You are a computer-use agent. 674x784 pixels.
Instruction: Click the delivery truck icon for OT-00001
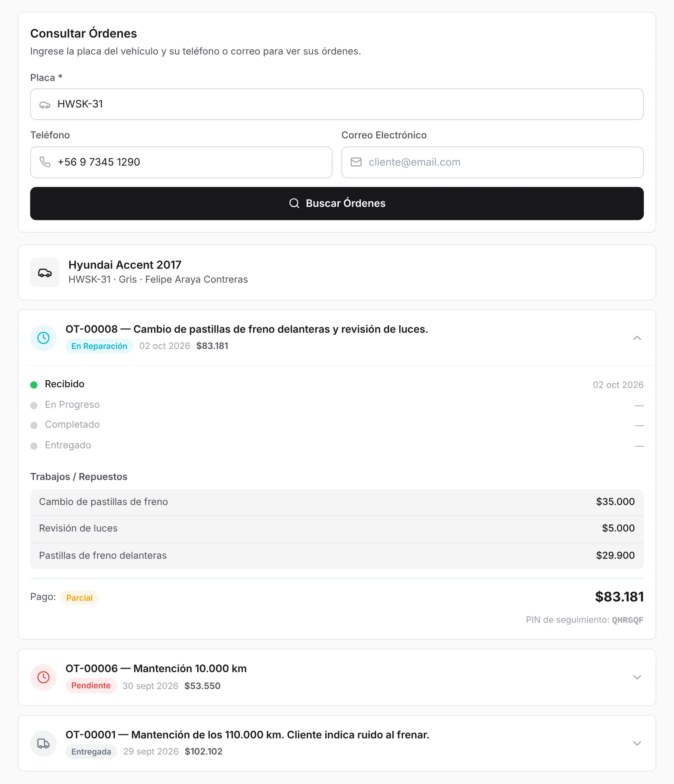click(x=43, y=743)
